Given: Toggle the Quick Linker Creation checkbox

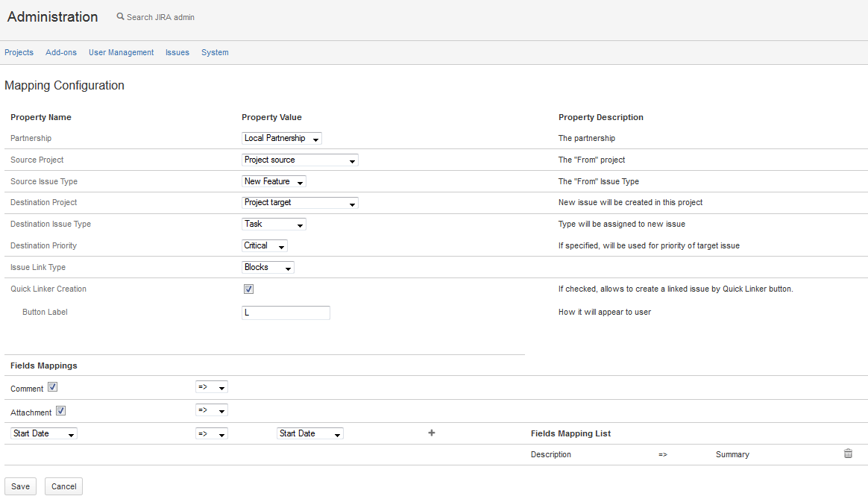Looking at the screenshot, I should pos(248,289).
